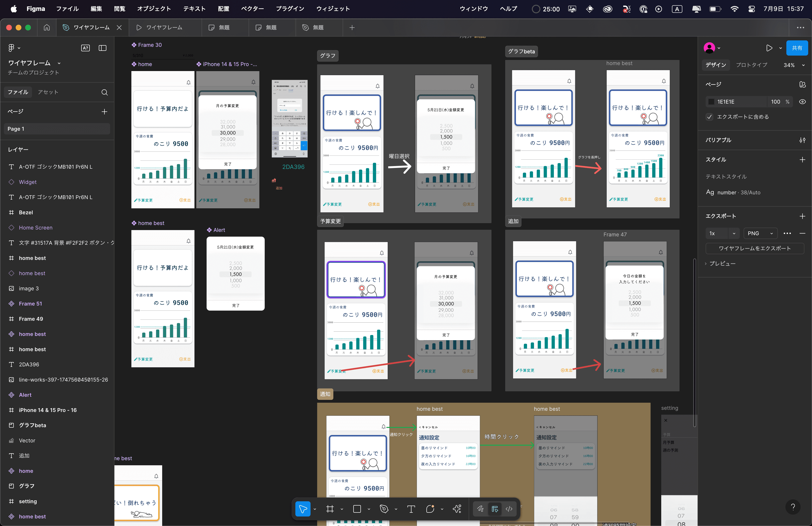The width and height of the screenshot is (812, 526).
Task: Select the number text style
Action: coord(733,192)
